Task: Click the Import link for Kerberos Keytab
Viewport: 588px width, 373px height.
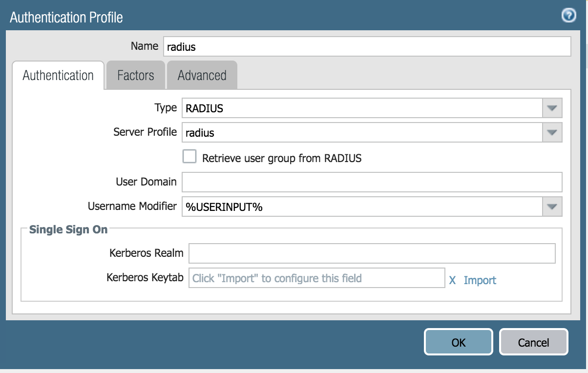Action: [480, 280]
